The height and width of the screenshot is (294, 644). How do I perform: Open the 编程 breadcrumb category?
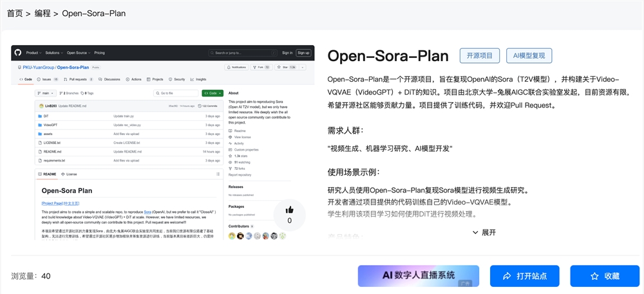coord(43,13)
